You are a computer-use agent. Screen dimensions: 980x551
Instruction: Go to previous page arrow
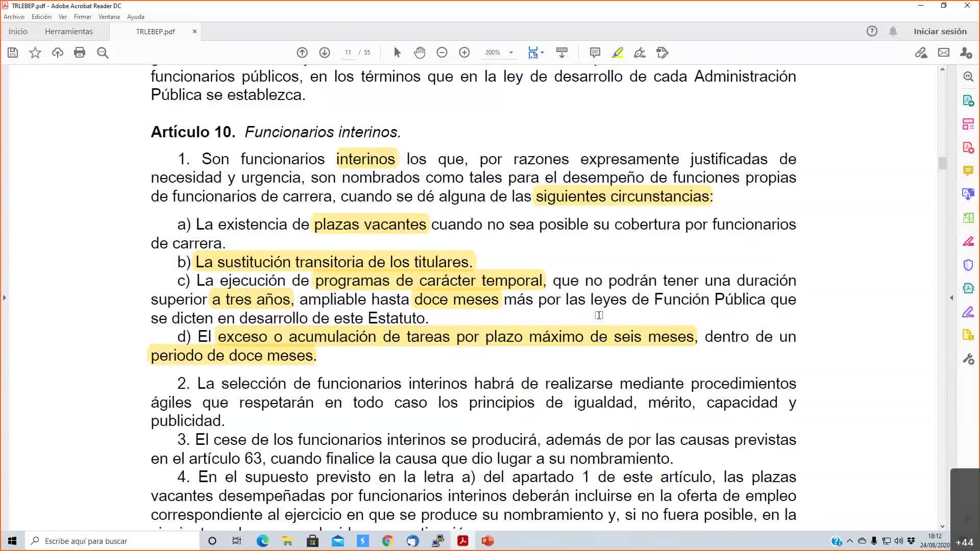[x=302, y=53]
